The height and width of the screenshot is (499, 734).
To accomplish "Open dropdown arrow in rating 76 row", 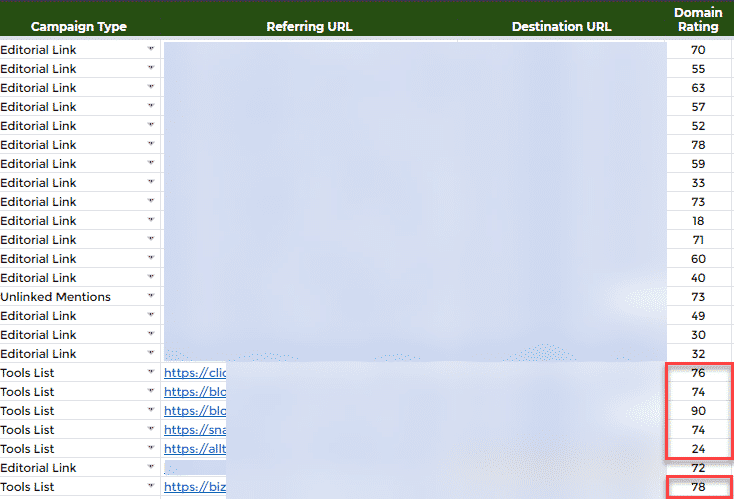I will point(151,373).
